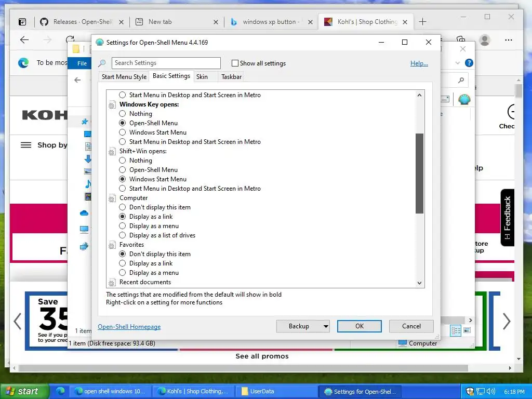532x399 pixels.
Task: Switch Explorer to details view icon
Action: point(456,331)
